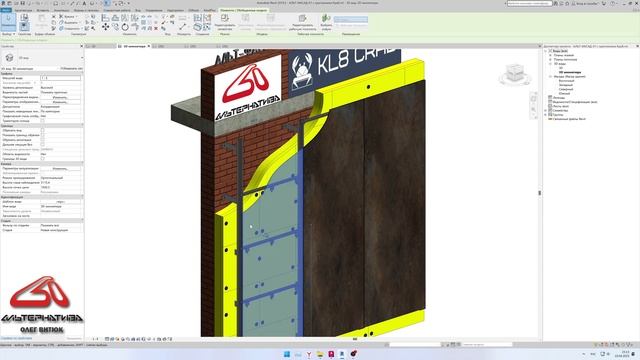Viewport: 640px width, 360px height.
Task: Open the Properties help link
Action: point(16,338)
